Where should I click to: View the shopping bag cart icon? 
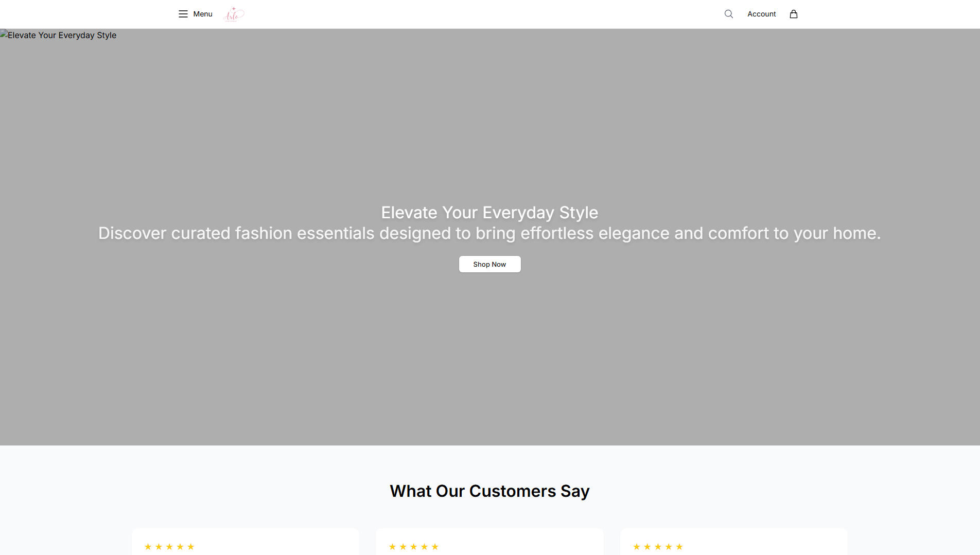tap(793, 14)
